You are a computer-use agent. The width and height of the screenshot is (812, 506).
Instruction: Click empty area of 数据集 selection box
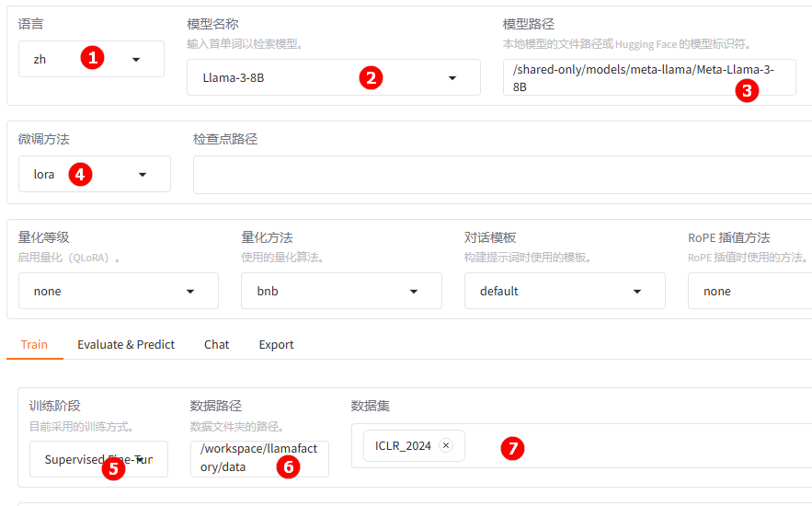coord(662,446)
